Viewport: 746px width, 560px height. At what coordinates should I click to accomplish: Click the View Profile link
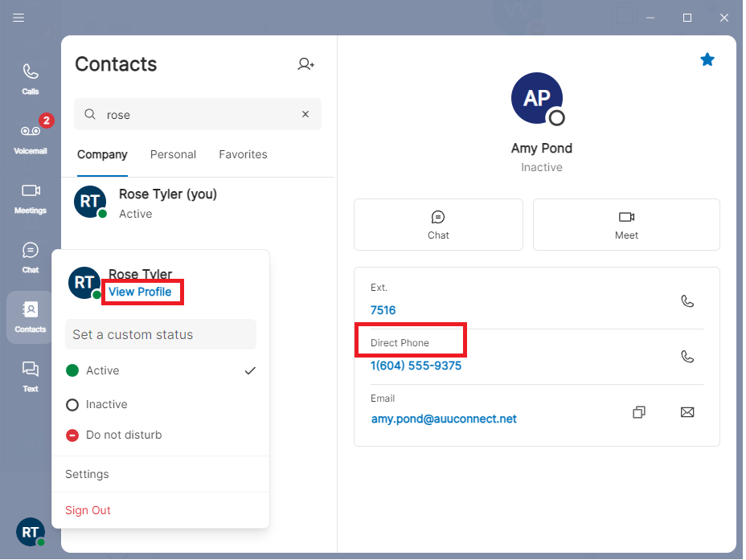140,292
